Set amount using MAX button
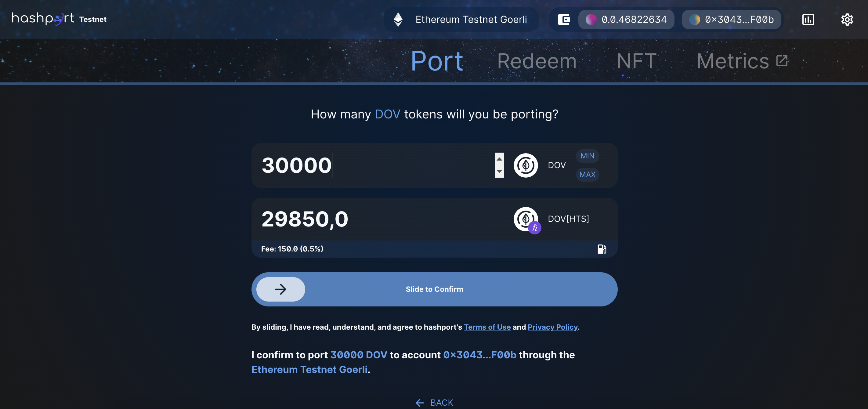Screen dimensions: 868x409 [587, 175]
